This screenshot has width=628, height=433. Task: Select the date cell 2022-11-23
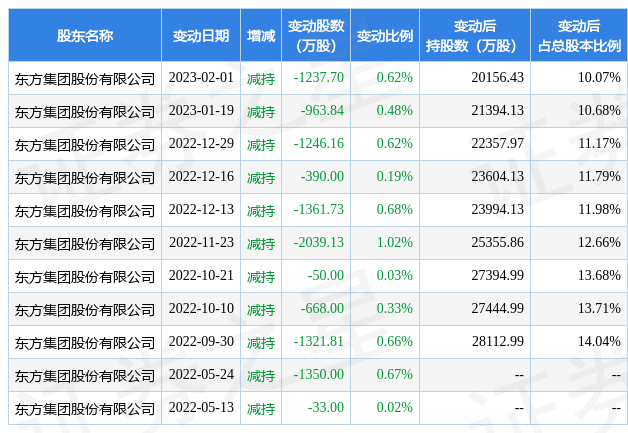click(x=201, y=242)
